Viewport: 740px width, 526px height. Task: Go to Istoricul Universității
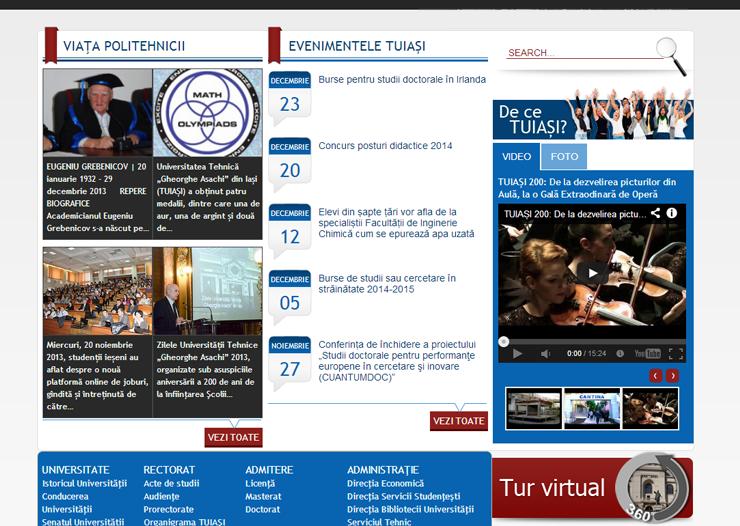84,483
